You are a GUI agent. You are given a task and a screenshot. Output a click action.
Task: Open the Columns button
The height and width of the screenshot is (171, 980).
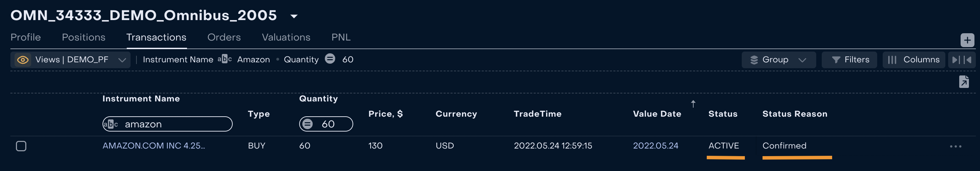[914, 60]
